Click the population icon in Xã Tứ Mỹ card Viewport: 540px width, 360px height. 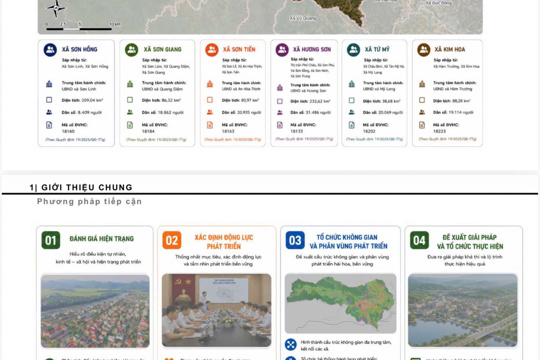[x=352, y=112]
